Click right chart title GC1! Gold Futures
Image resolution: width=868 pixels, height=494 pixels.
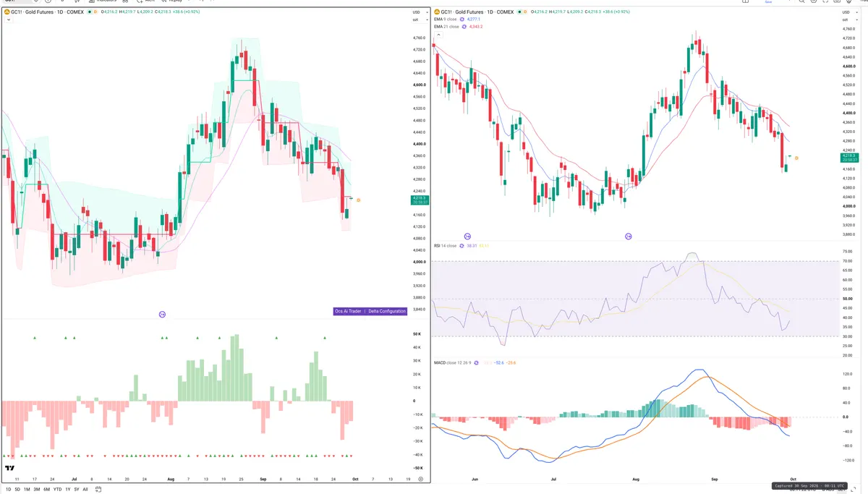[x=463, y=12]
